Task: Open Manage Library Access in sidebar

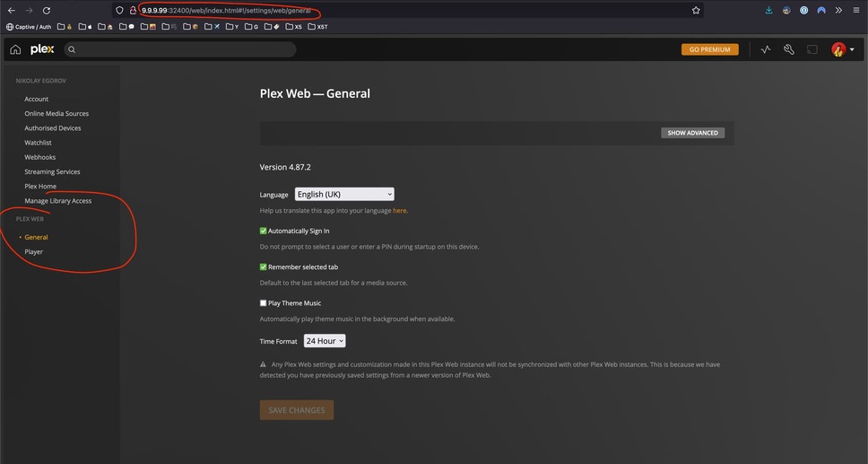Action: (x=58, y=201)
